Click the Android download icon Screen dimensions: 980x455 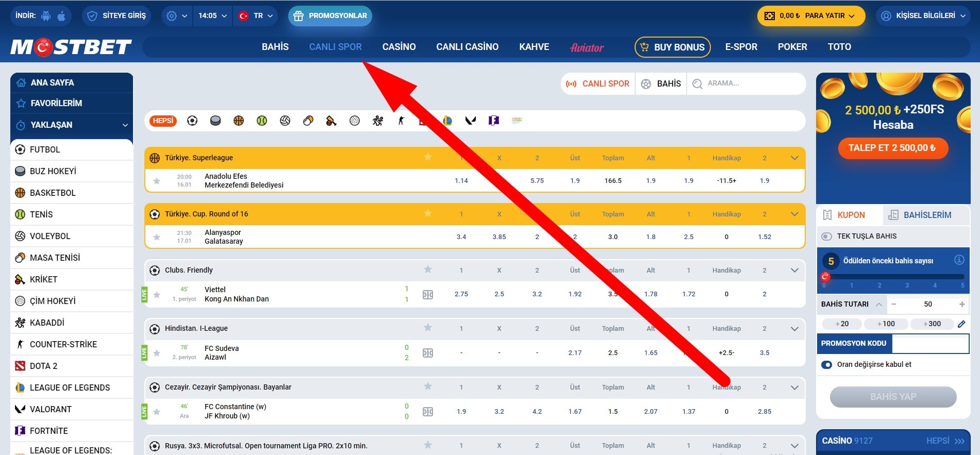pyautogui.click(x=46, y=16)
